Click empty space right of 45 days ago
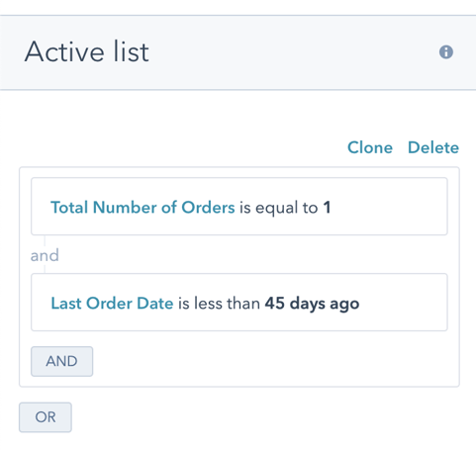Screen dimensions: 476x450 pos(403,303)
